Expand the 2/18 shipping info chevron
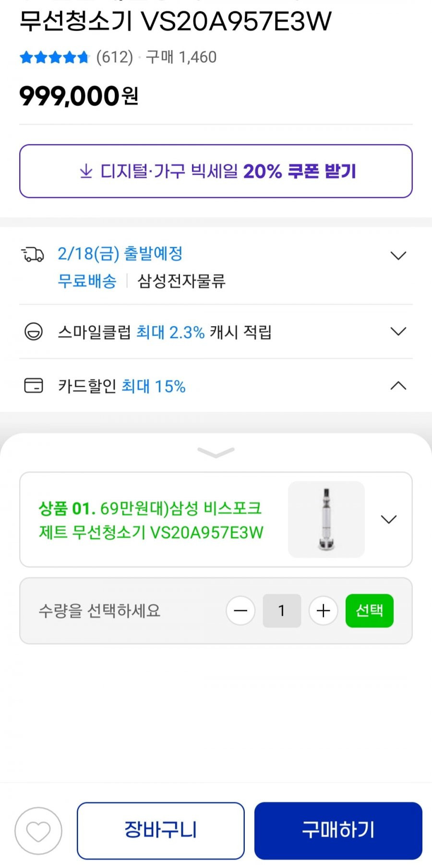This screenshot has height=868, width=432. (398, 255)
